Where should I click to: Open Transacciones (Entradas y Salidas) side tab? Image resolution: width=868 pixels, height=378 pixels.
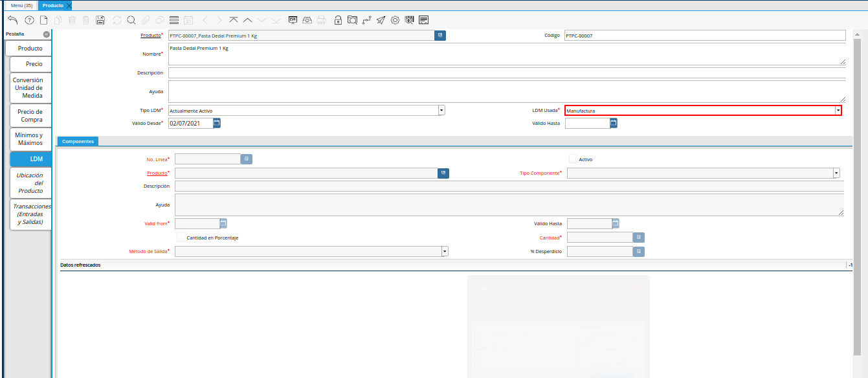coord(30,214)
